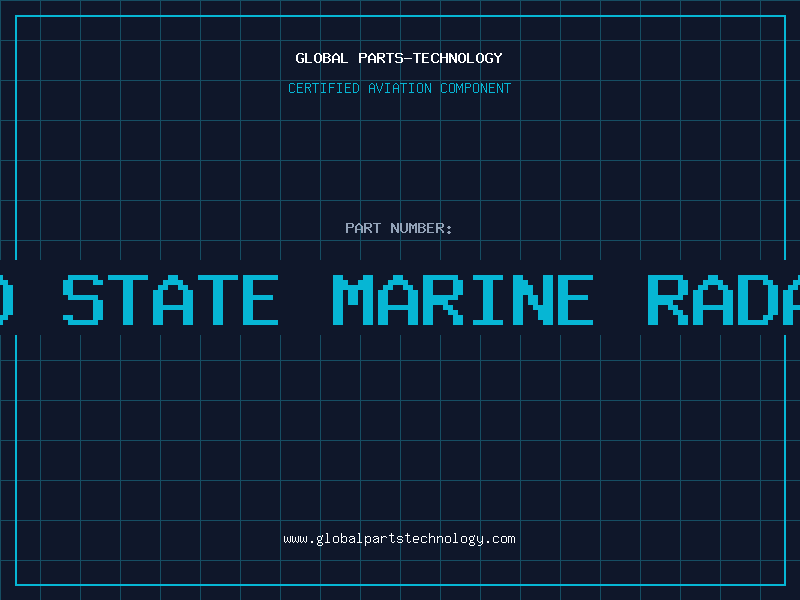Select the CERTIFIED AVIATION COMPONENT subtitle
The width and height of the screenshot is (800, 600).
click(x=399, y=88)
